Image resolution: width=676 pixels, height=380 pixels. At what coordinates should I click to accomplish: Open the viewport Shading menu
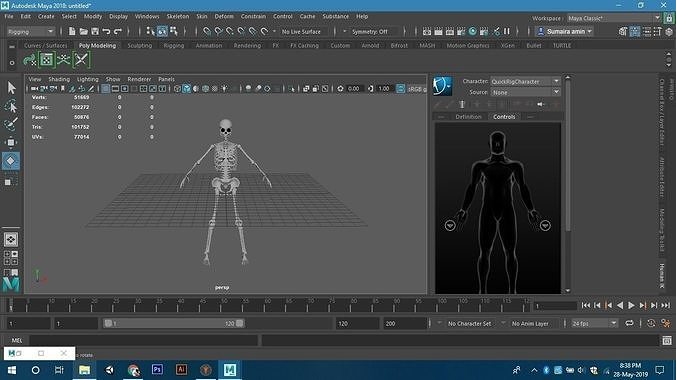click(59, 79)
